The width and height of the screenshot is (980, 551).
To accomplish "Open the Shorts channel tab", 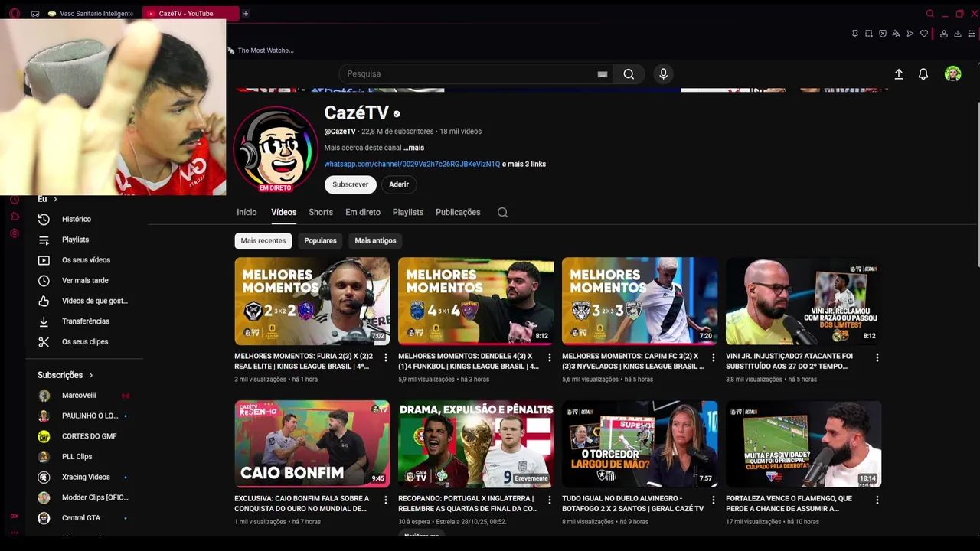I will (x=321, y=212).
